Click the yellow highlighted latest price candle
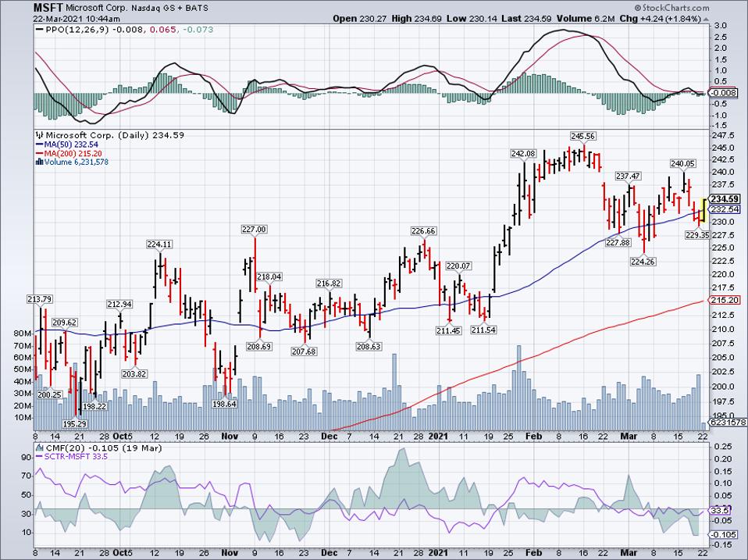 (x=704, y=210)
